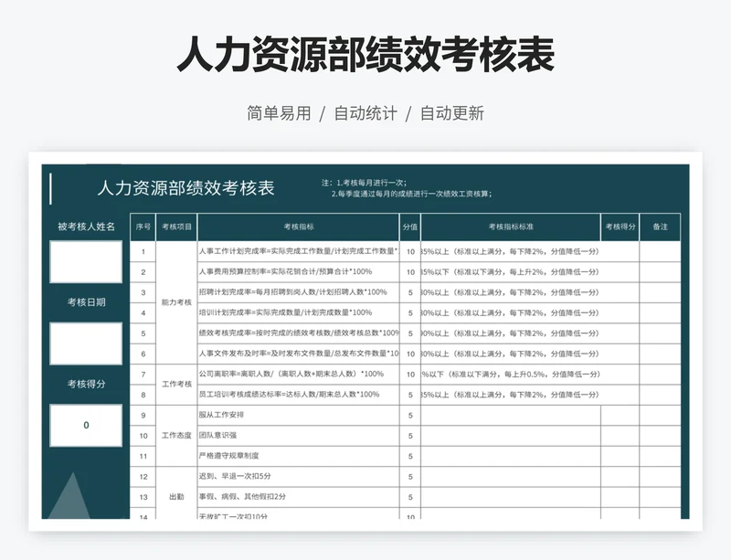This screenshot has height=560, width=731.
Task: Select the 工作态度 category cell
Action: (x=176, y=436)
